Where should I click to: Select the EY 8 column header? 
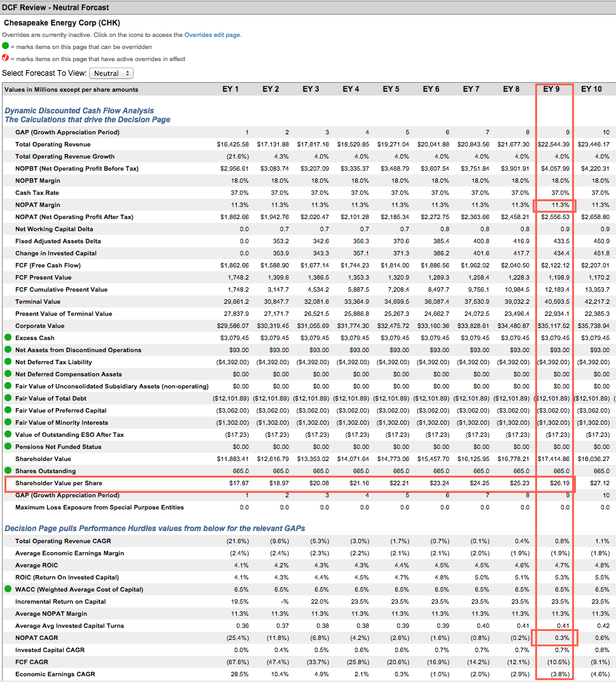[x=511, y=89]
